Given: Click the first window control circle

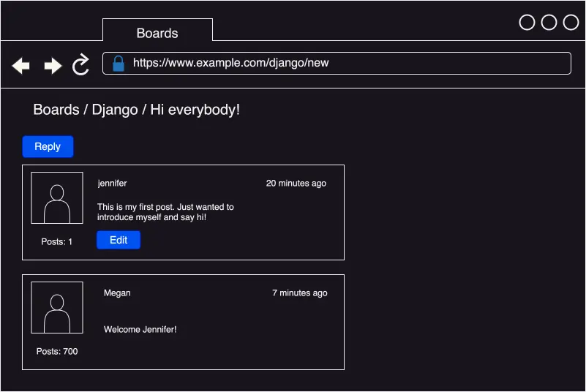Looking at the screenshot, I should [527, 23].
